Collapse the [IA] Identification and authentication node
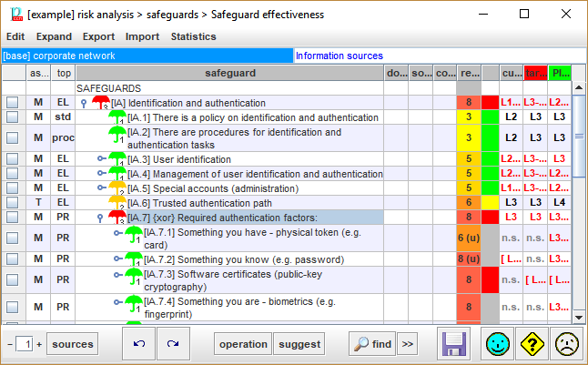Image resolution: width=588 pixels, height=365 pixels. (x=85, y=104)
